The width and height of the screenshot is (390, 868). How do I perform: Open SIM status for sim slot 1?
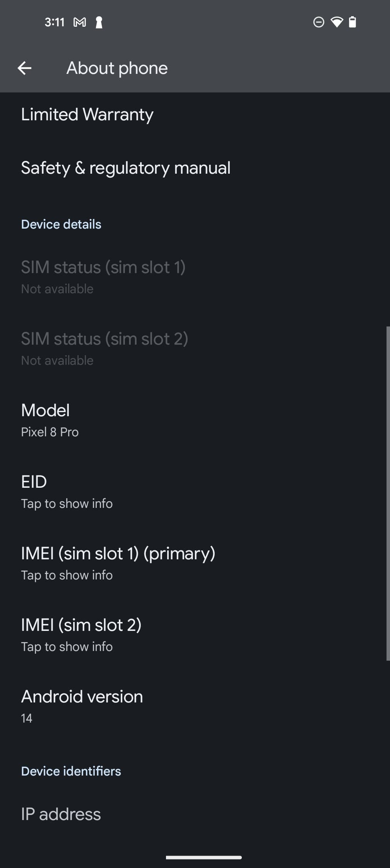103,277
